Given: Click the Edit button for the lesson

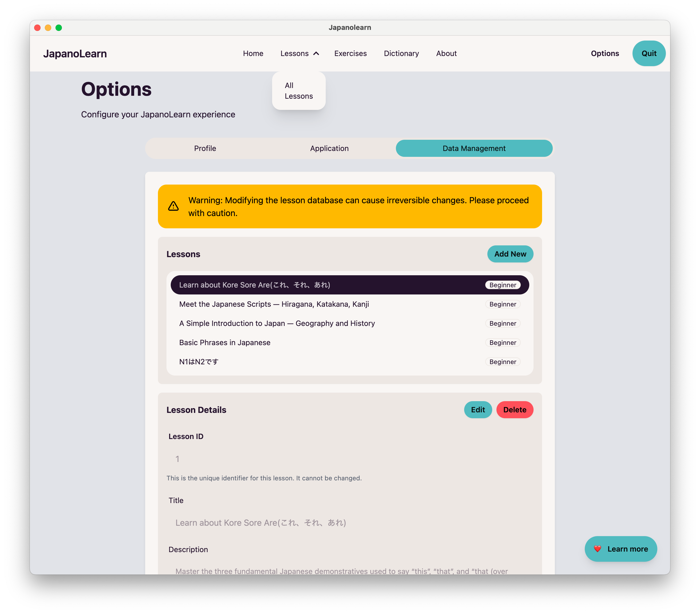Looking at the screenshot, I should click(x=478, y=410).
